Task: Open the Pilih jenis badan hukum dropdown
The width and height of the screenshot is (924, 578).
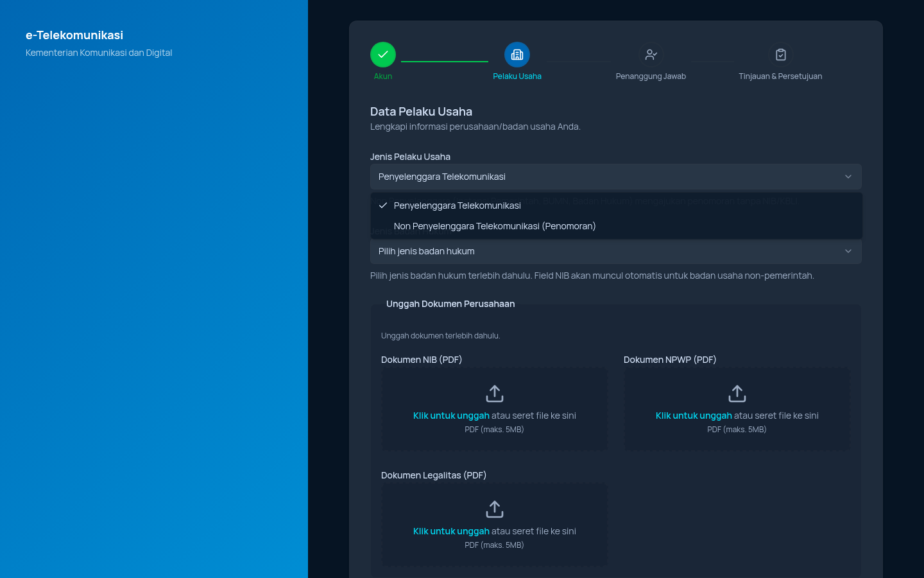Action: point(616,251)
